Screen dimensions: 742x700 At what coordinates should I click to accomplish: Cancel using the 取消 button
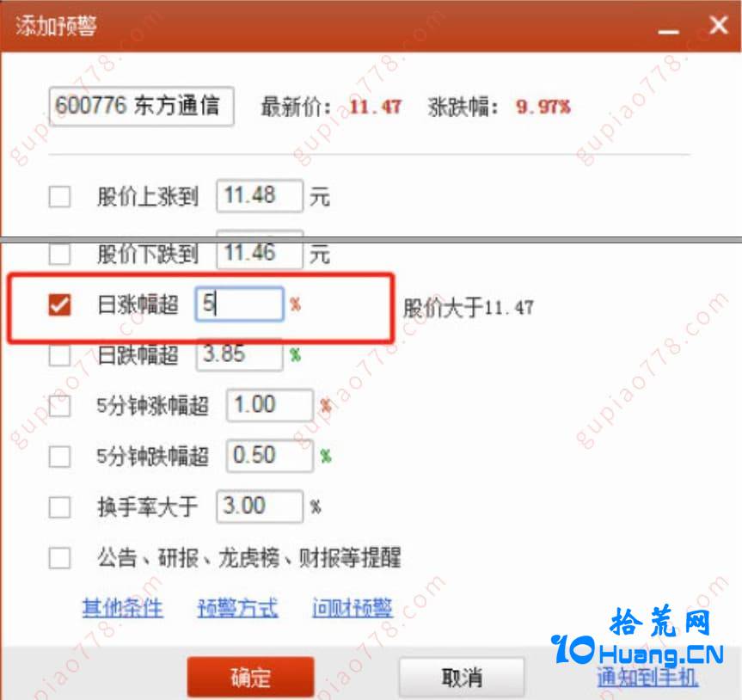point(462,678)
